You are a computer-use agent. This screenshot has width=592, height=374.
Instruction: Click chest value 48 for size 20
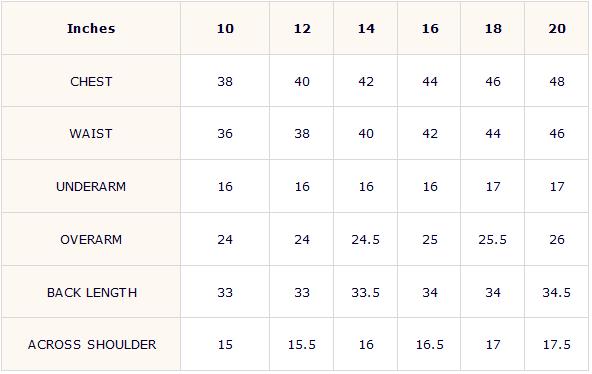pos(557,82)
